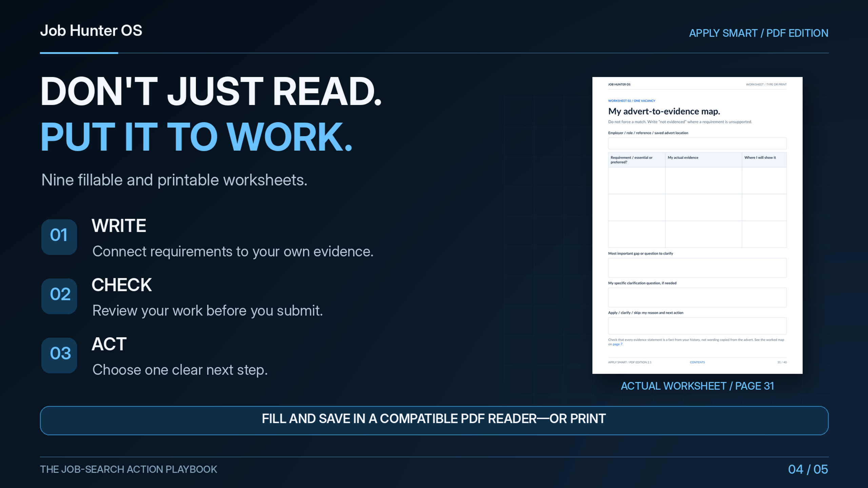
Task: Click the APPLY SMART / PDF EDITION label
Action: click(x=758, y=33)
